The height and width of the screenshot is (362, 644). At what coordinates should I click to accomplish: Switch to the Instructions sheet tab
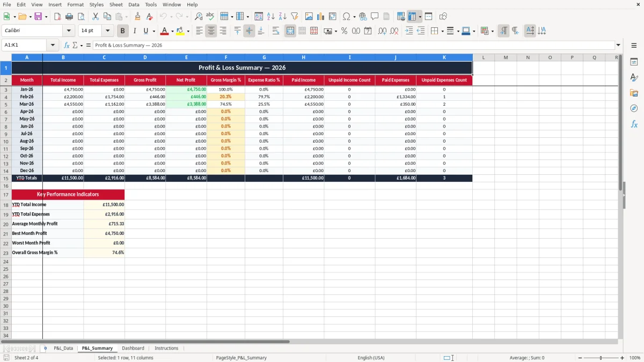166,348
